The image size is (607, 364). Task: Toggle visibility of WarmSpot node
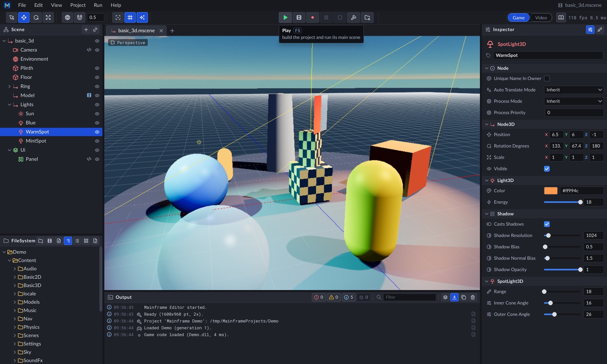pos(97,132)
